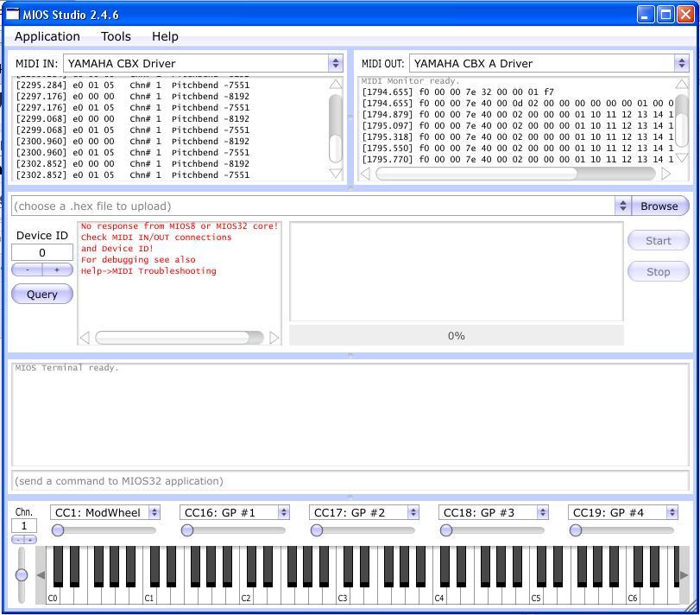Image resolution: width=700 pixels, height=615 pixels.
Task: Increase keyboard channel with plus button
Action: pos(30,540)
